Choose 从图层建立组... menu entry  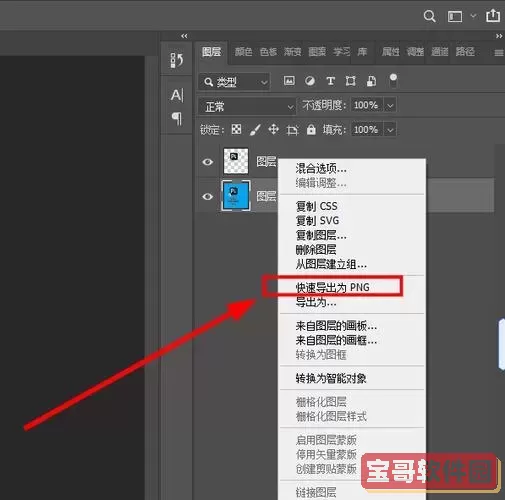331,264
